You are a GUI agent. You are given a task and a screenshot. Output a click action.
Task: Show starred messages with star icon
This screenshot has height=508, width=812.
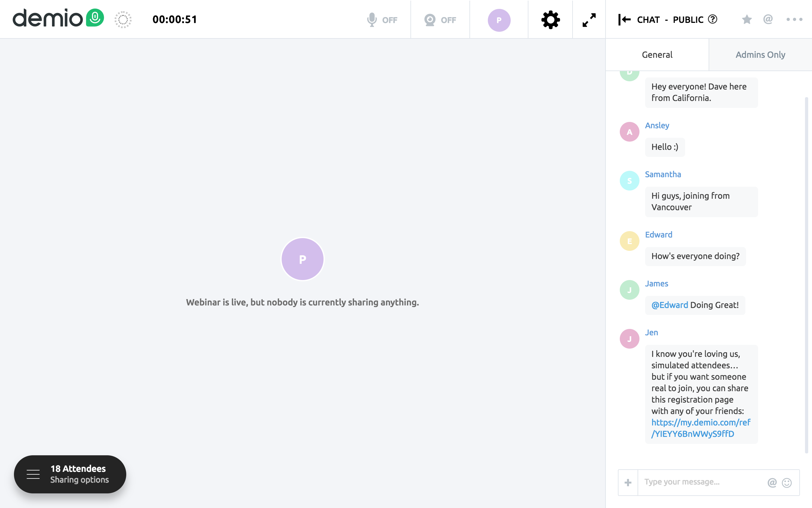(747, 19)
